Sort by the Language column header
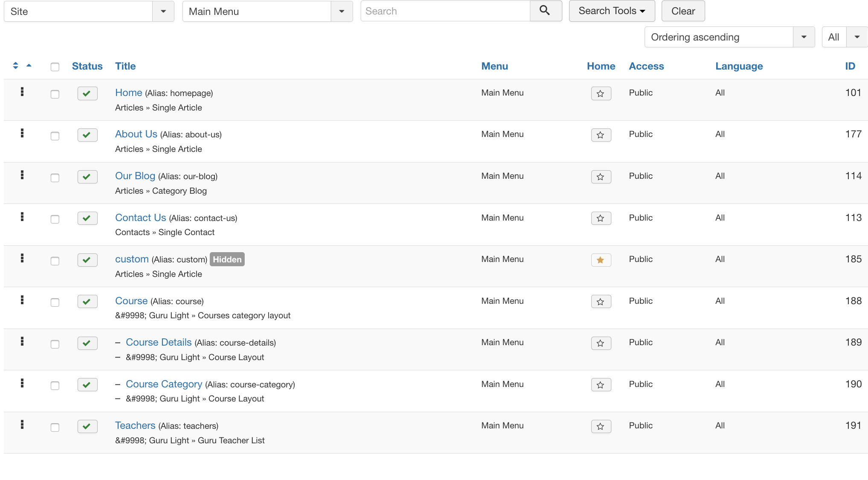868x480 pixels. [739, 66]
